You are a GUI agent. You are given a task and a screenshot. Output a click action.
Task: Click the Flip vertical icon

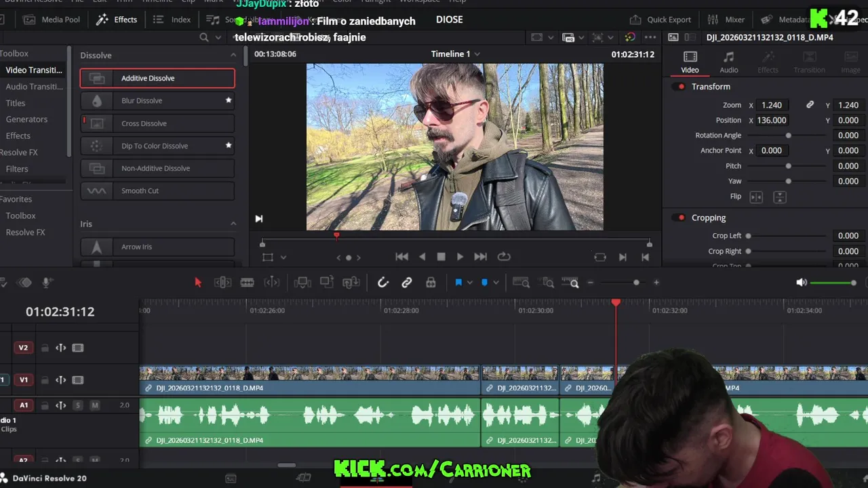click(x=780, y=197)
